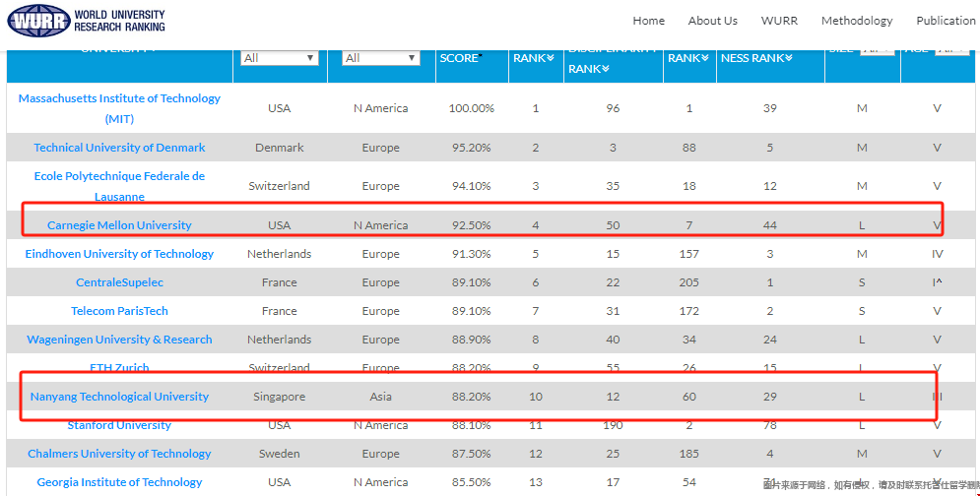Click the SCORE column header
Screen dimensions: 980x496
(x=461, y=58)
